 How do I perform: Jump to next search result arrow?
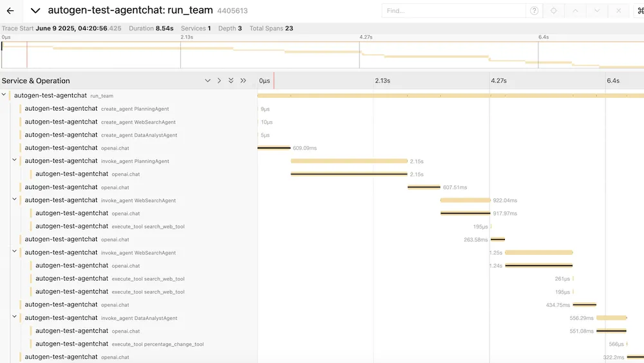pos(597,11)
